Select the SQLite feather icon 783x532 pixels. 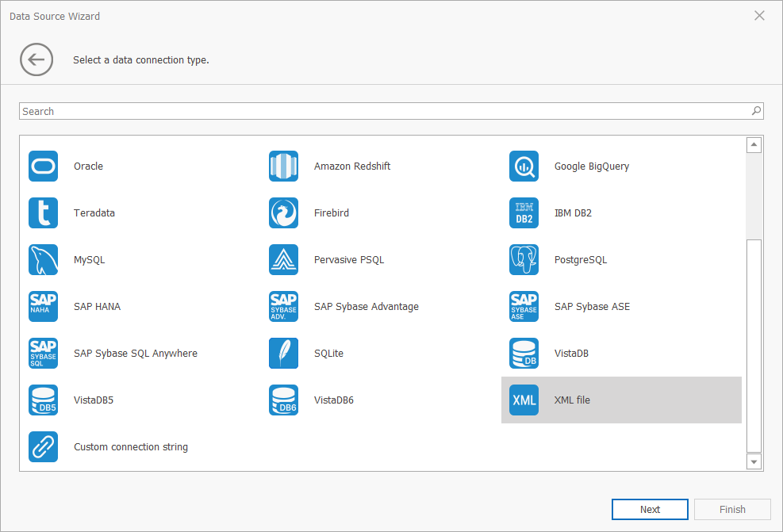(283, 354)
